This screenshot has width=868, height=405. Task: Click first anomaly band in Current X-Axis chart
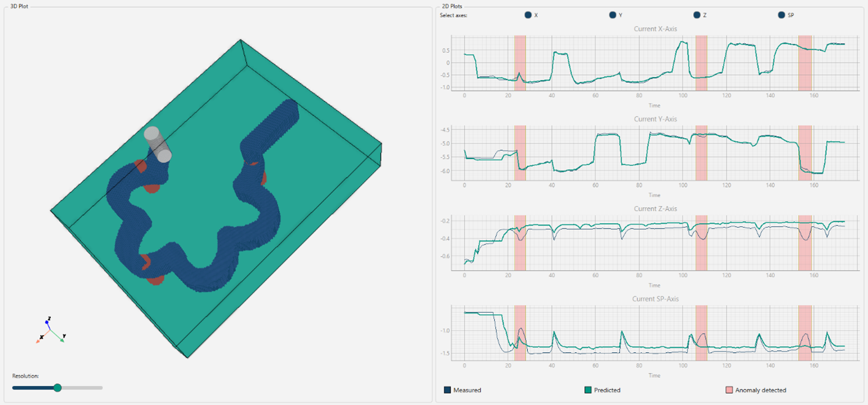click(520, 61)
